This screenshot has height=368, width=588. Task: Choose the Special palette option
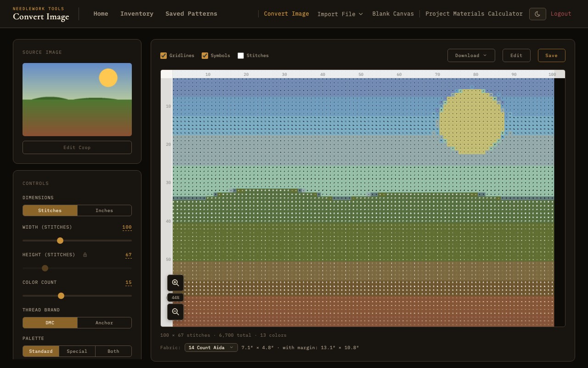click(77, 351)
